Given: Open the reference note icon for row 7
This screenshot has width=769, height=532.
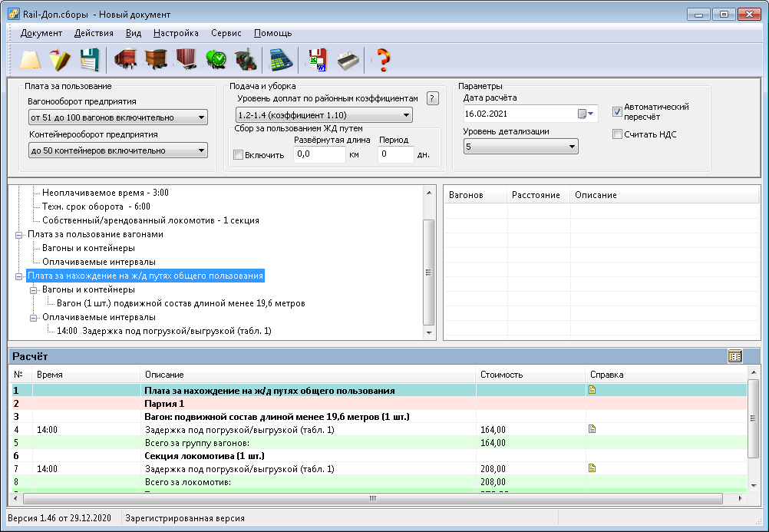Looking at the screenshot, I should coord(592,468).
